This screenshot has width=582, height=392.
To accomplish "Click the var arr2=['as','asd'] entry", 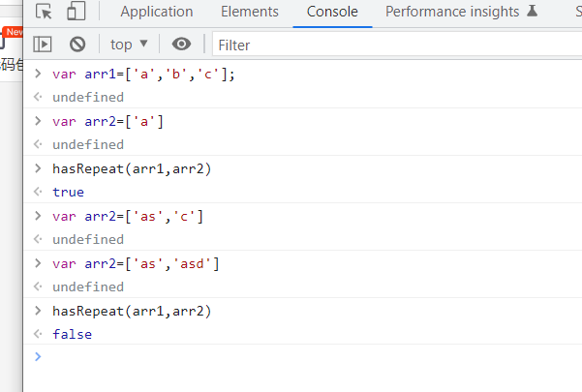I will click(x=136, y=263).
